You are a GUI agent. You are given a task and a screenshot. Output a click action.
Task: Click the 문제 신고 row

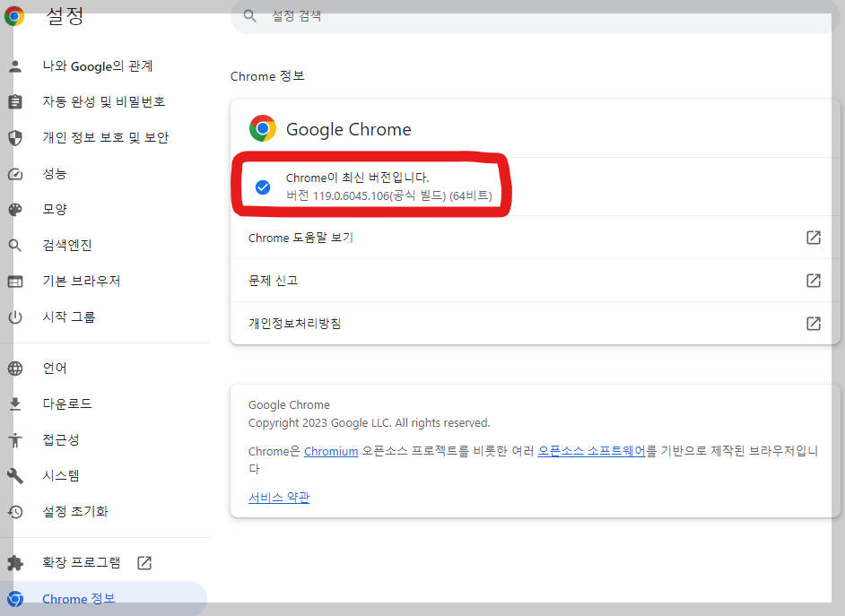535,281
